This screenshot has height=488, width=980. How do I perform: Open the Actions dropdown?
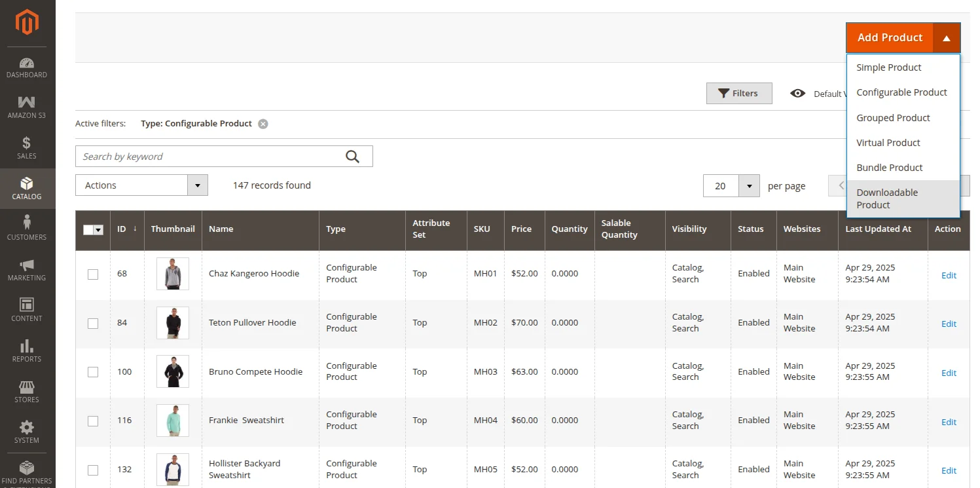141,185
